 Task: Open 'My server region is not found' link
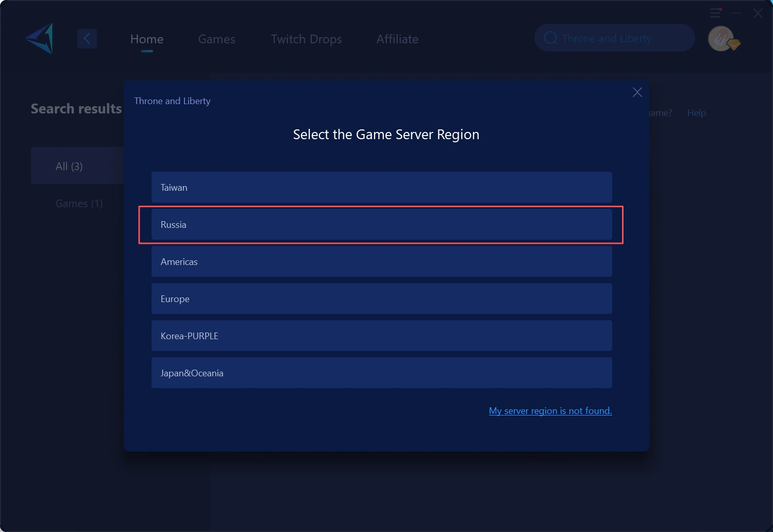(550, 411)
